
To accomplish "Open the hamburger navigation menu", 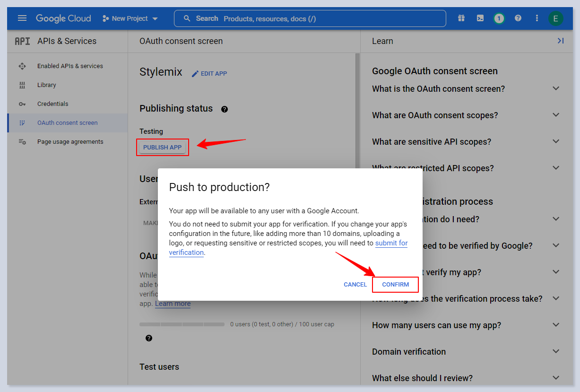I will [22, 18].
